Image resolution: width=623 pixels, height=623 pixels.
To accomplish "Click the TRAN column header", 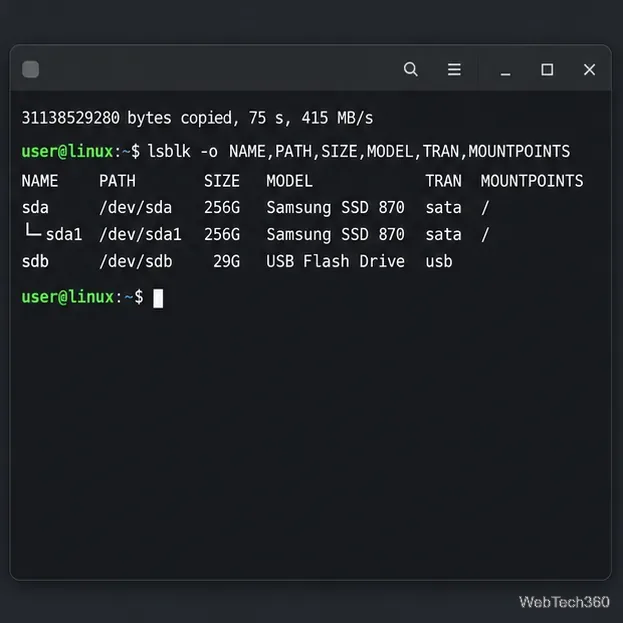I will pyautogui.click(x=443, y=181).
